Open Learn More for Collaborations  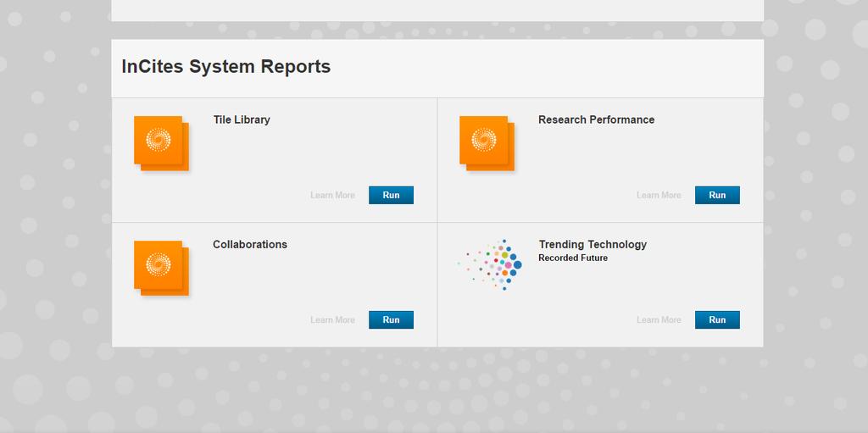click(x=332, y=319)
